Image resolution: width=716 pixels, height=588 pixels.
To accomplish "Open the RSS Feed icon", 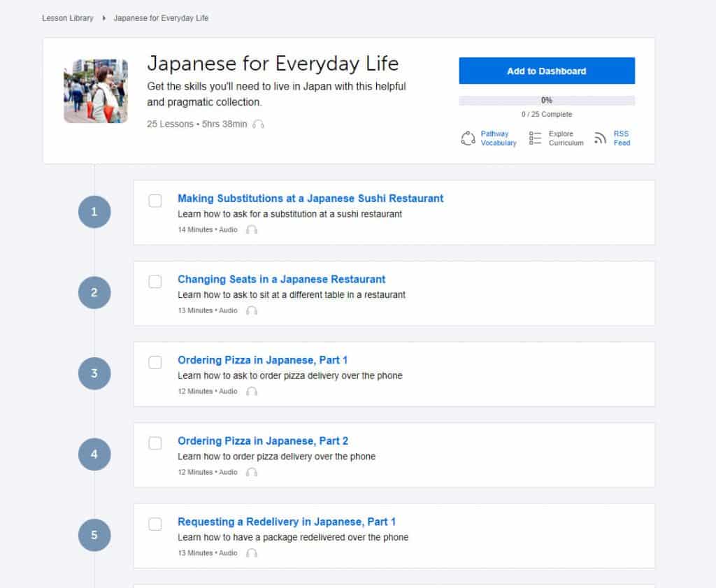I will [600, 138].
